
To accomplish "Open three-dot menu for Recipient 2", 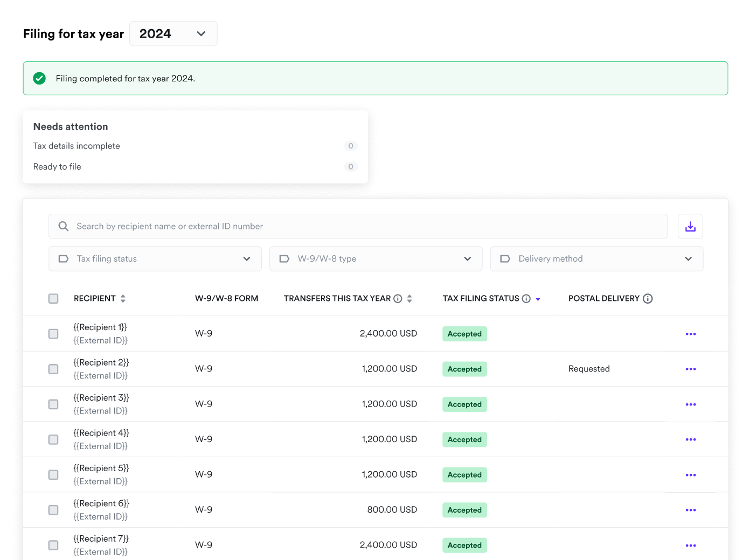I will pos(690,369).
